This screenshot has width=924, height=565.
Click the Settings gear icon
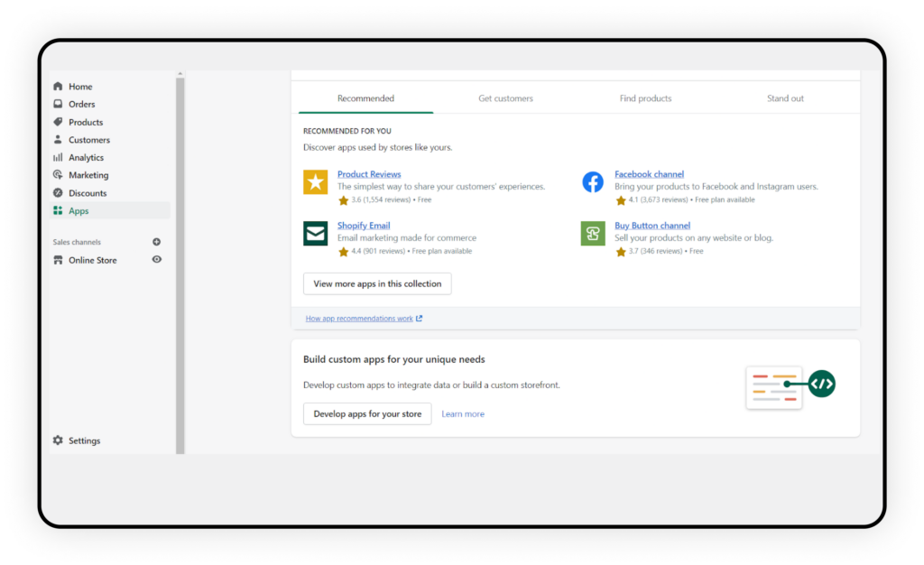coord(58,440)
